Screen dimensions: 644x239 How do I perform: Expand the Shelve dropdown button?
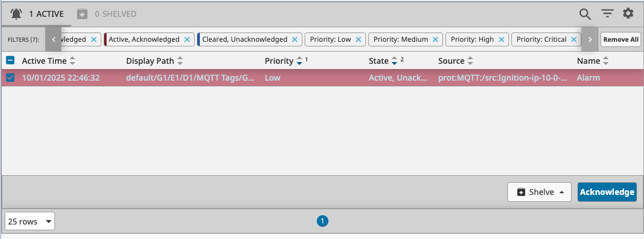pyautogui.click(x=539, y=192)
